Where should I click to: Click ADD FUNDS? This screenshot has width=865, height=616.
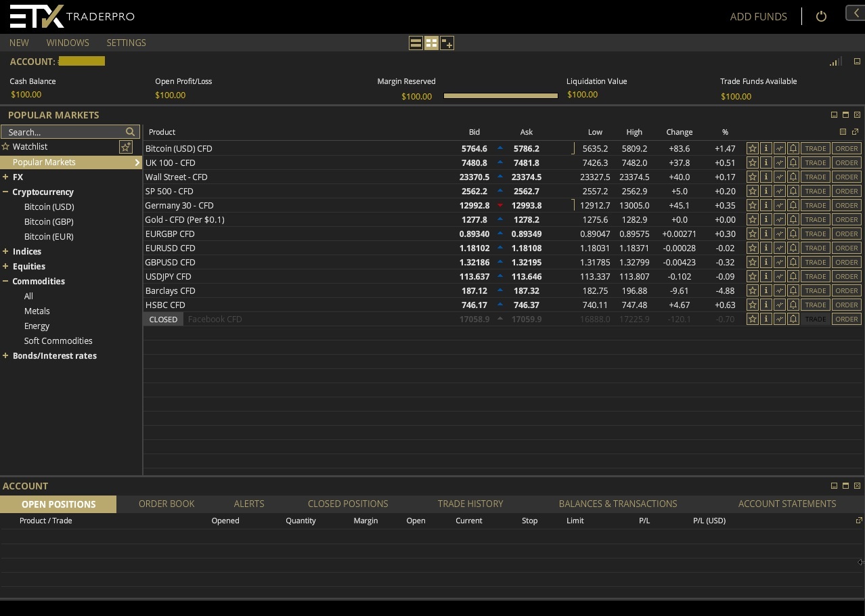point(758,16)
